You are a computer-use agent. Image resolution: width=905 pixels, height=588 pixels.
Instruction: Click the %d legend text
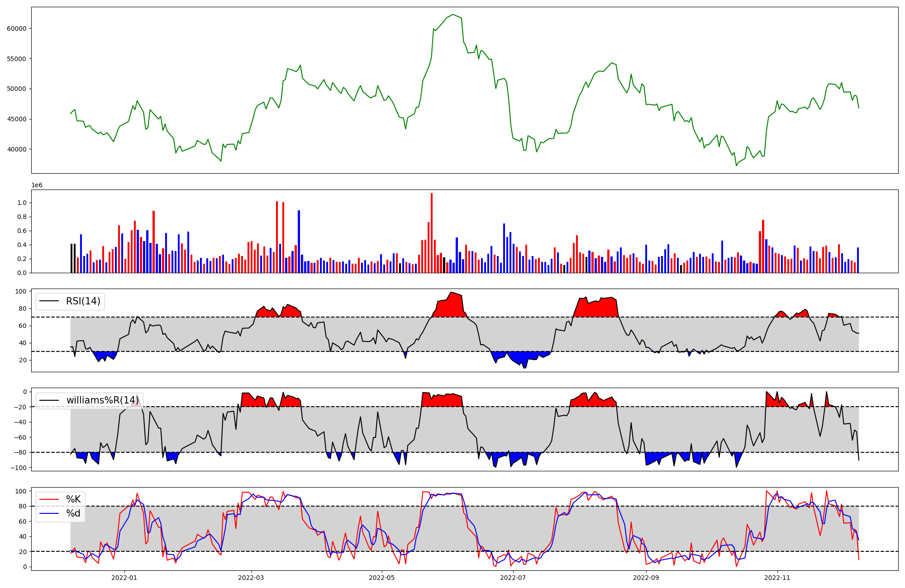(73, 513)
